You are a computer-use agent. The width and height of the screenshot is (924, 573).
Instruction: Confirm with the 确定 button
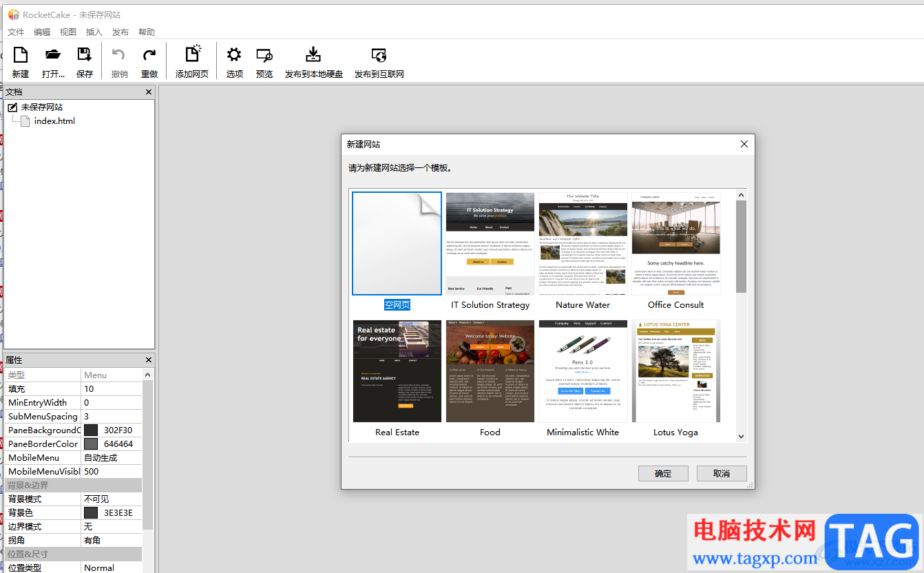[x=663, y=473]
